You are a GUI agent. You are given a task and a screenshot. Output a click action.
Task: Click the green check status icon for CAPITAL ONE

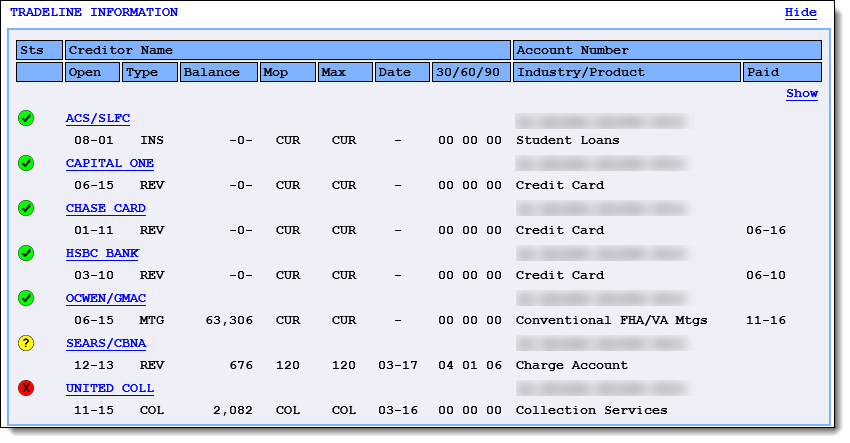[x=26, y=163]
